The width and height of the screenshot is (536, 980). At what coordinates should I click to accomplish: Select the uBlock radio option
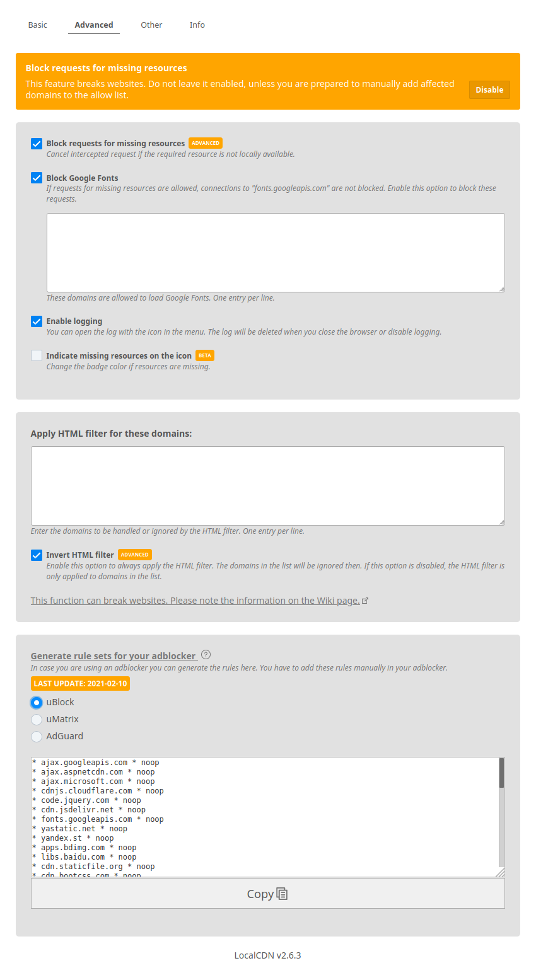click(37, 702)
